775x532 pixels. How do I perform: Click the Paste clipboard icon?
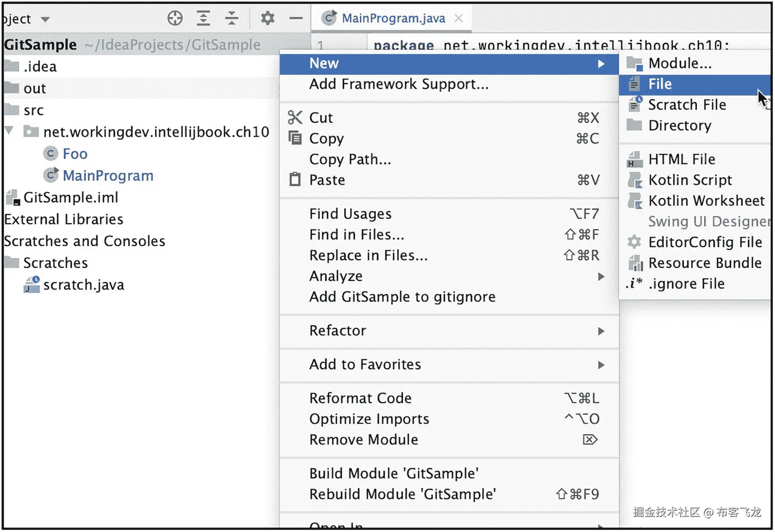pos(295,179)
